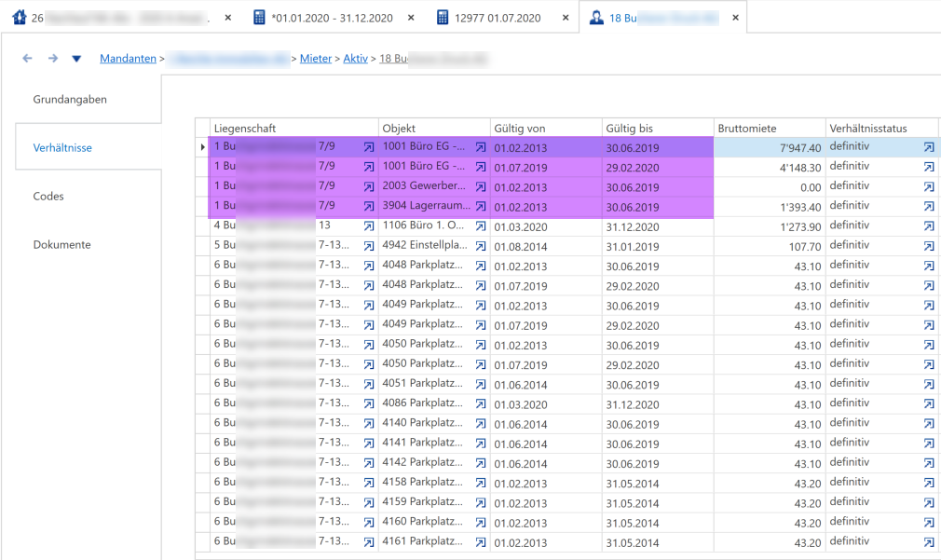Select the Bruttomiete cell 7'947.40
Viewport: 941px width, 560px height.
tap(770, 147)
